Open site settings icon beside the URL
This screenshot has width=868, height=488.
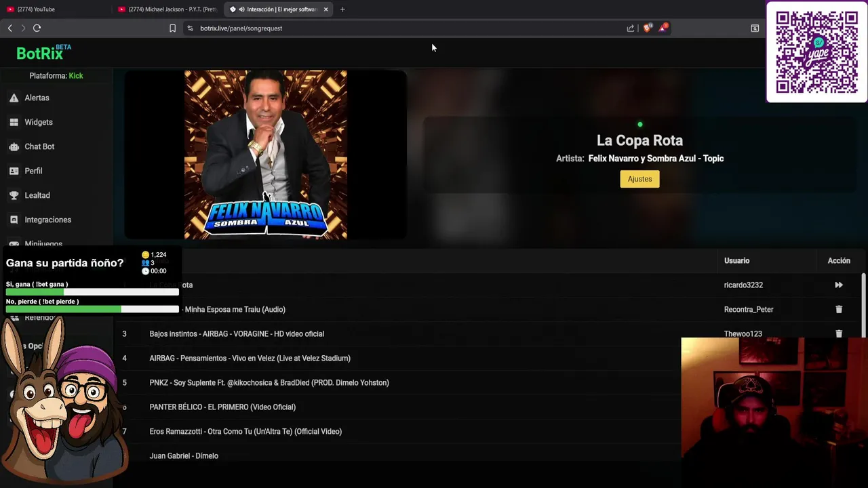tap(190, 28)
